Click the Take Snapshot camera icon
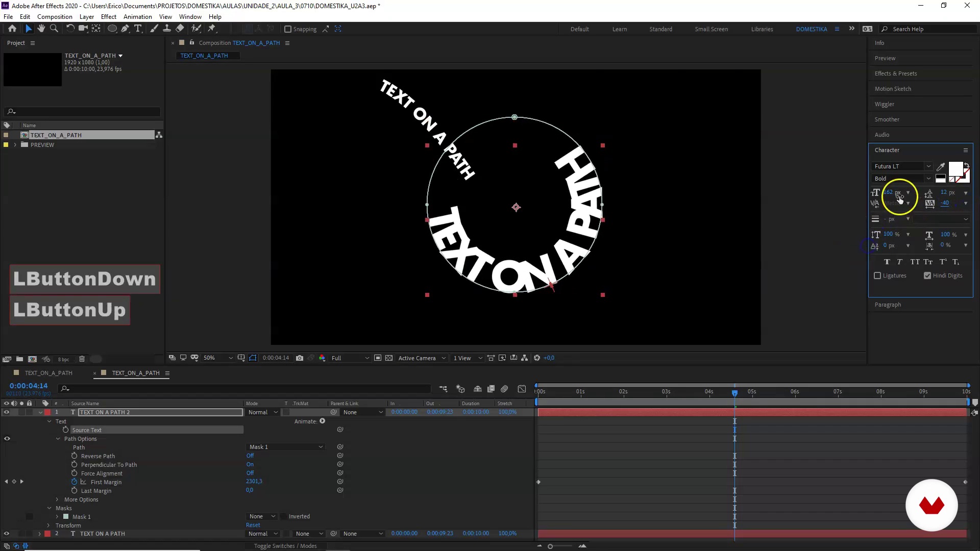The width and height of the screenshot is (980, 551). click(x=300, y=358)
